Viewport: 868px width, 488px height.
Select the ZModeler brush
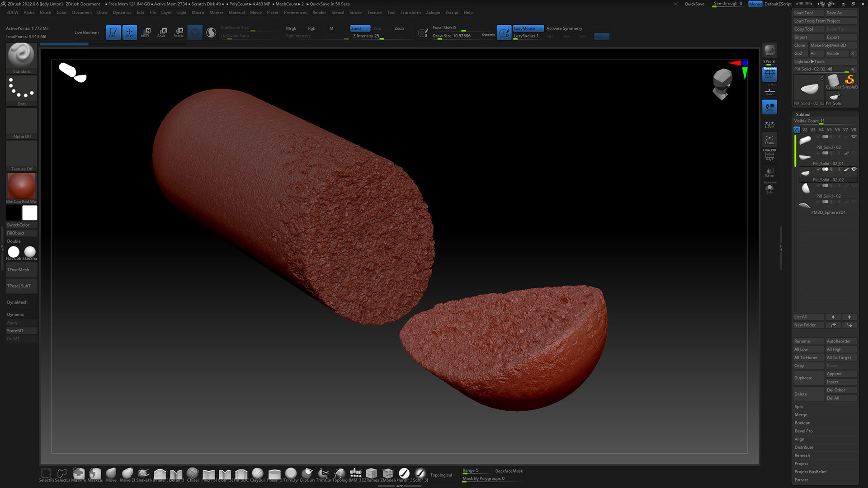tap(387, 474)
